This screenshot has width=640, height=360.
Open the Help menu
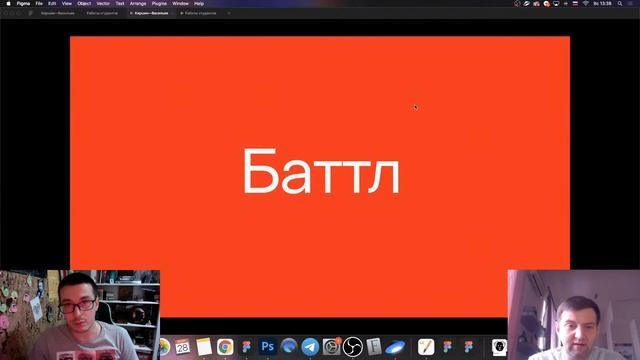[199, 3]
